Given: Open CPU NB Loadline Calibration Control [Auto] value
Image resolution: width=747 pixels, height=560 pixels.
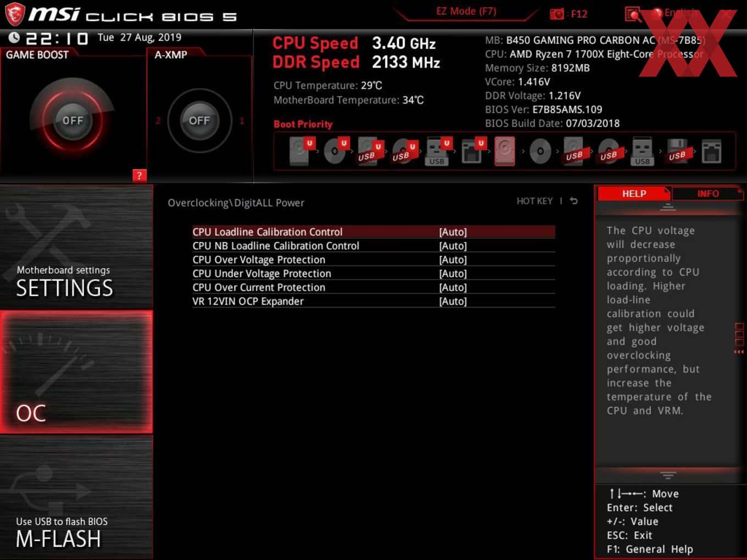Looking at the screenshot, I should pyautogui.click(x=453, y=246).
